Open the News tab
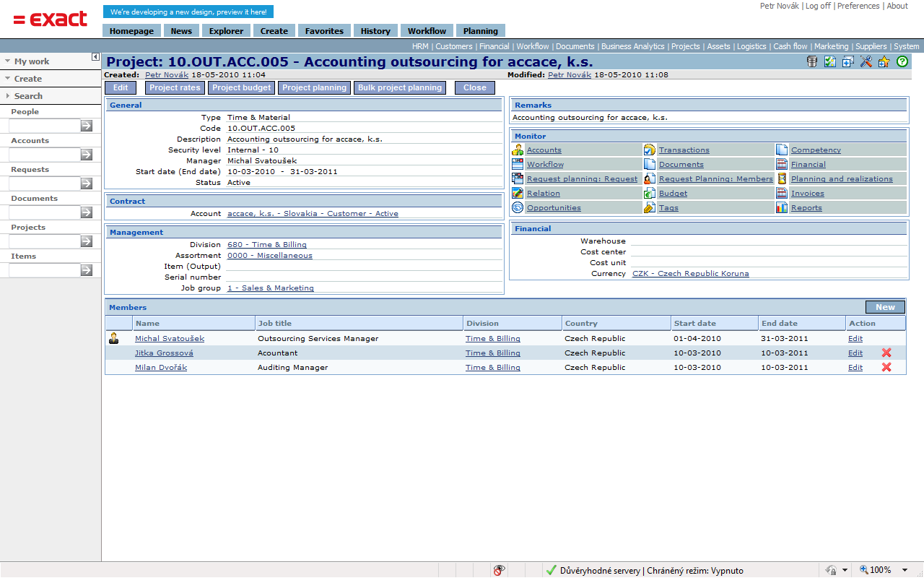Viewport: 924px width, 578px height. point(181,31)
